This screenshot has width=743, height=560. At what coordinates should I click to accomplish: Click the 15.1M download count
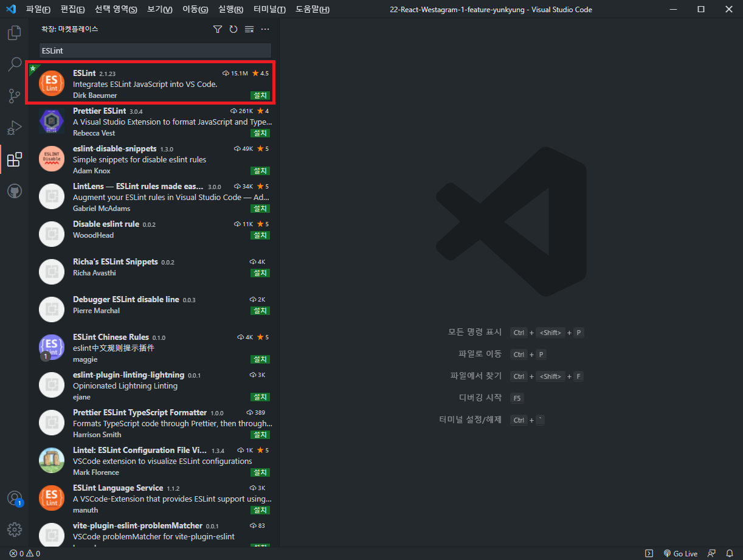235,74
